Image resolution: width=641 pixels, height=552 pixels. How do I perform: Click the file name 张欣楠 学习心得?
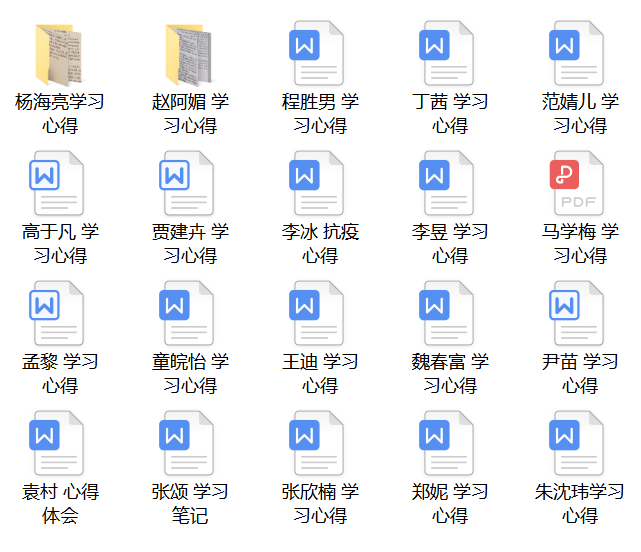coord(320,504)
